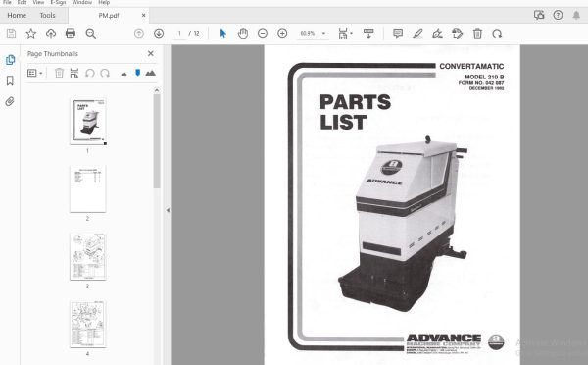Open the fit page options dropdown
Screen dimensions: 588x365
click(x=345, y=33)
